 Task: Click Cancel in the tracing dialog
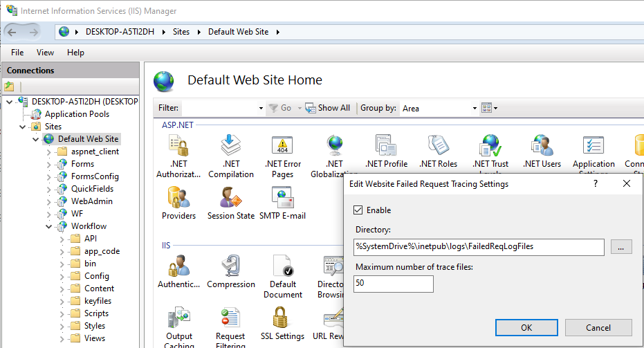598,327
